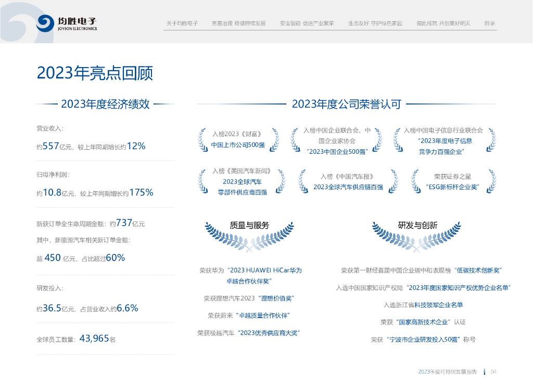Click 入选浙江省科技领军企业名单 line
The image size is (533, 392).
pos(423,305)
